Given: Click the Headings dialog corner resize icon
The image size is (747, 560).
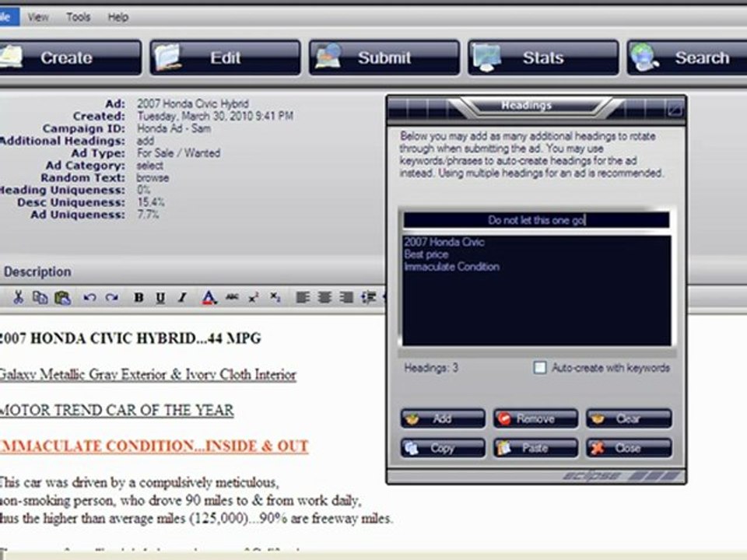Looking at the screenshot, I should (674, 110).
